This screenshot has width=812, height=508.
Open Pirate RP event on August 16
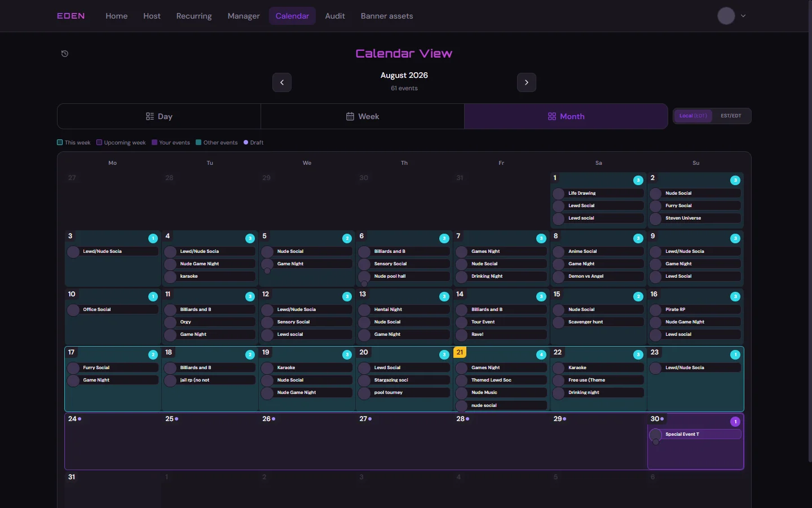[695, 309]
